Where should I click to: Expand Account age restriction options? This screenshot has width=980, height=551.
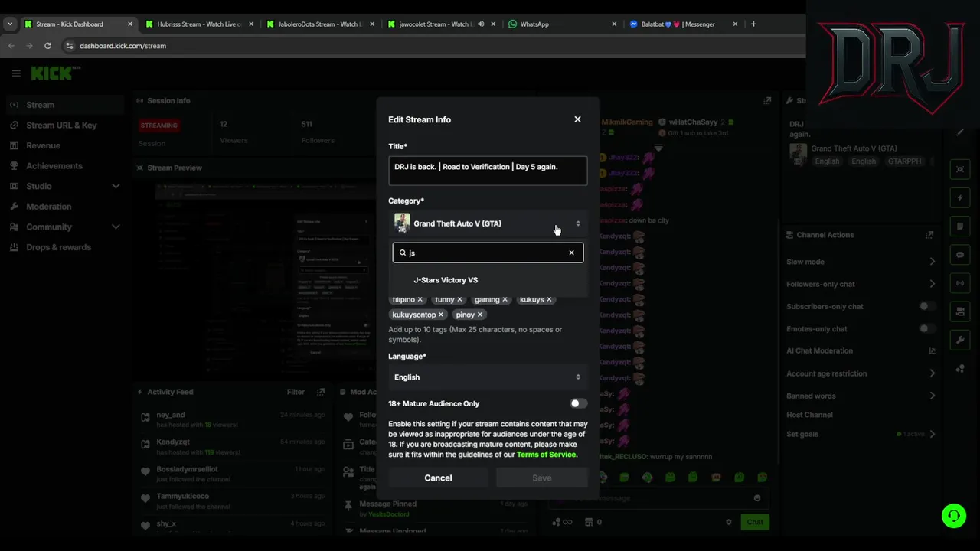click(932, 373)
